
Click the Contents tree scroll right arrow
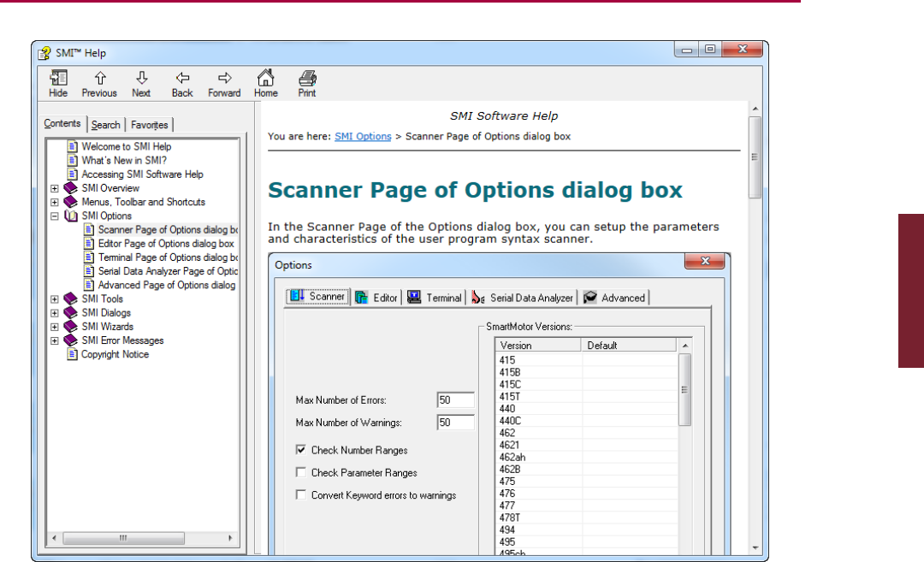tap(230, 538)
